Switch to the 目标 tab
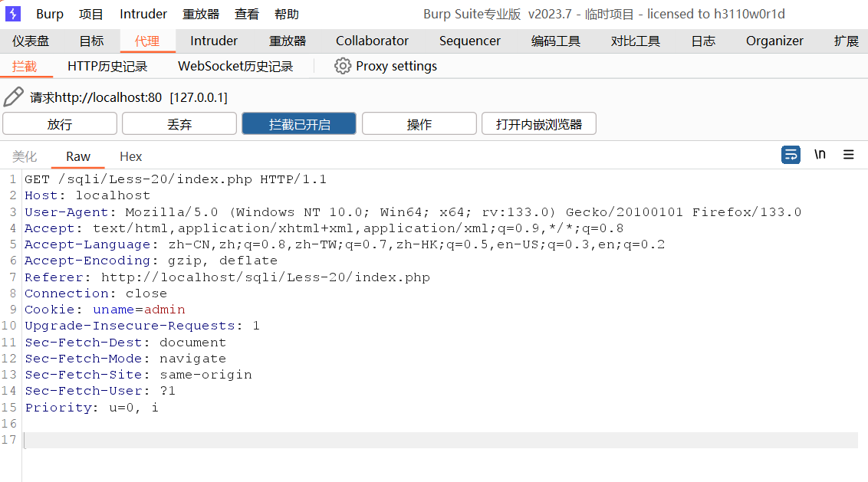 tap(91, 41)
